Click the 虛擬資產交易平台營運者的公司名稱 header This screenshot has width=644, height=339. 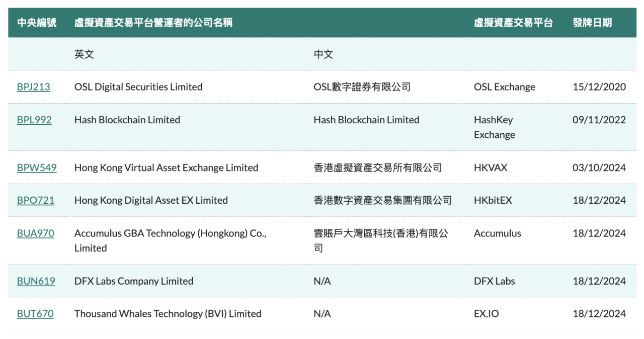coord(153,23)
